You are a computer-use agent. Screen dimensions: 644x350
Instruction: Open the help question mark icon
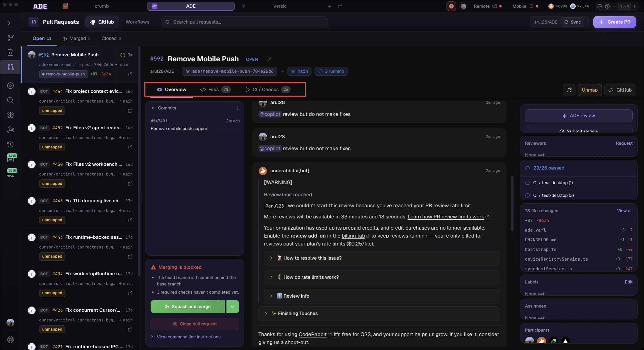click(x=607, y=6)
